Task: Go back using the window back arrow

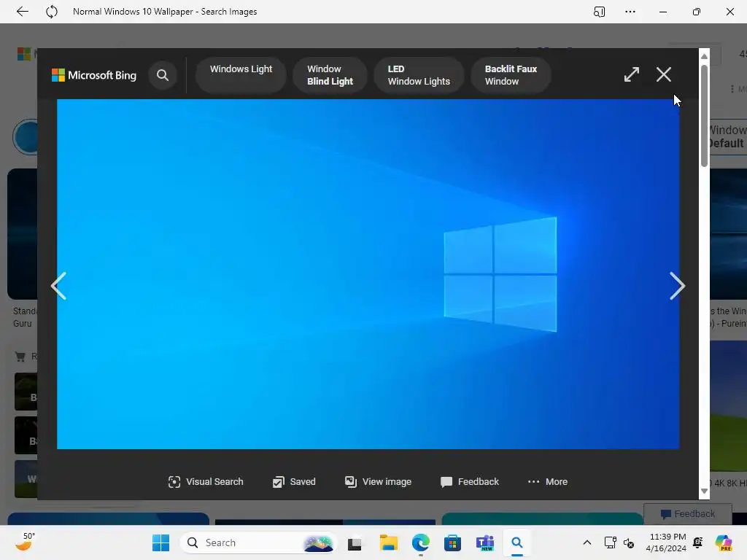Action: click(x=23, y=12)
